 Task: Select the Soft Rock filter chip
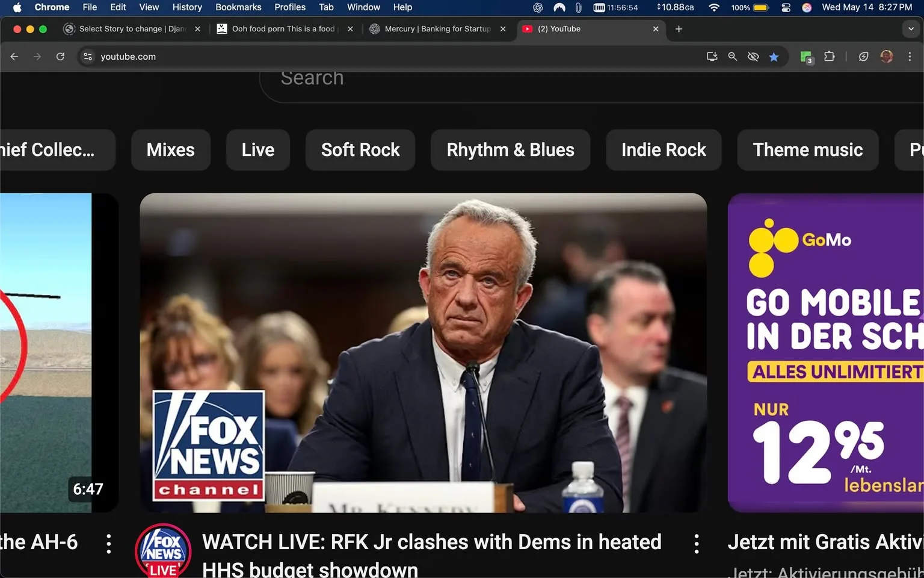tap(360, 149)
